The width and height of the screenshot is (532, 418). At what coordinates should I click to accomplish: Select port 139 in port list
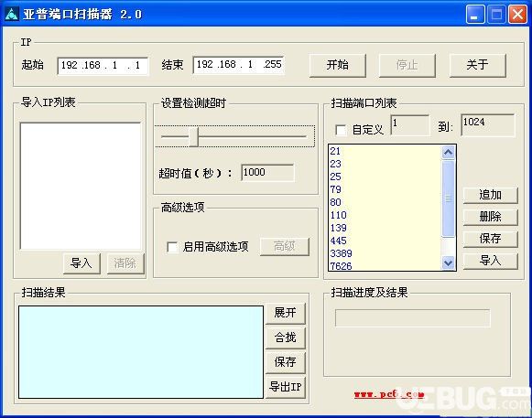pyautogui.click(x=385, y=228)
